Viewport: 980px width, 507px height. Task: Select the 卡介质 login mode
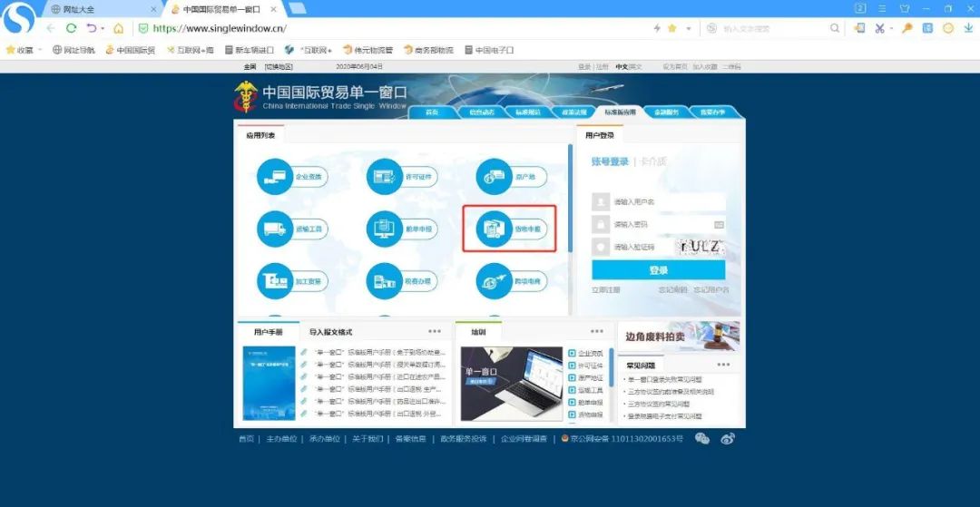pyautogui.click(x=653, y=161)
